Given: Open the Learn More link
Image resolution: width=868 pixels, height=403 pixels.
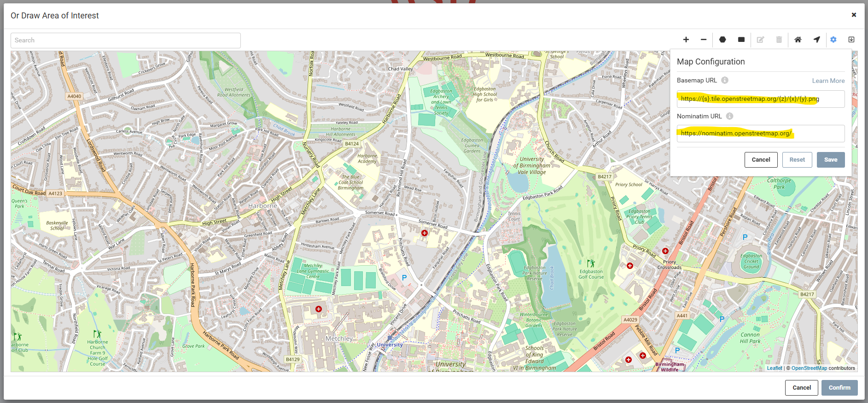Looking at the screenshot, I should pos(828,81).
